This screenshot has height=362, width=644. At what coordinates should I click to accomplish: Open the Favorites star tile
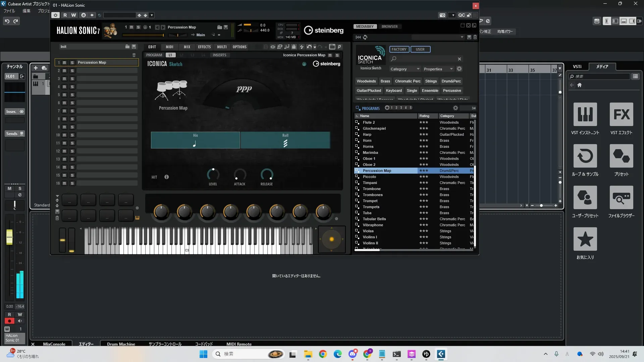(585, 239)
